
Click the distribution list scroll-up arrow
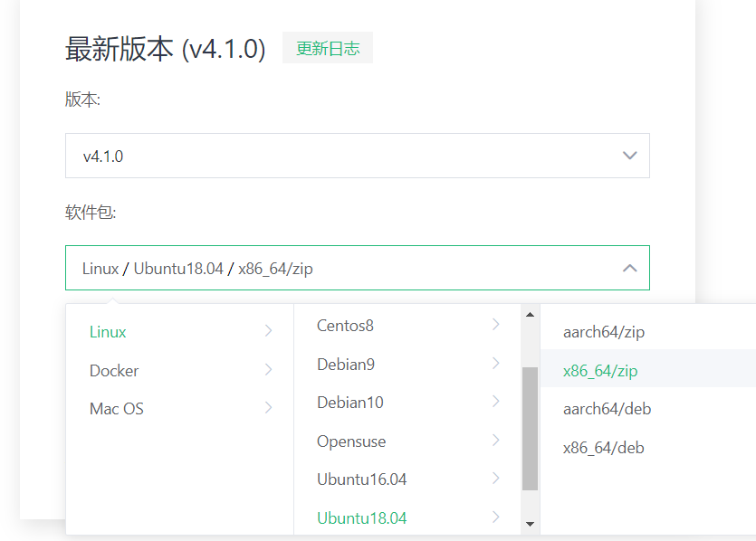tap(530, 315)
